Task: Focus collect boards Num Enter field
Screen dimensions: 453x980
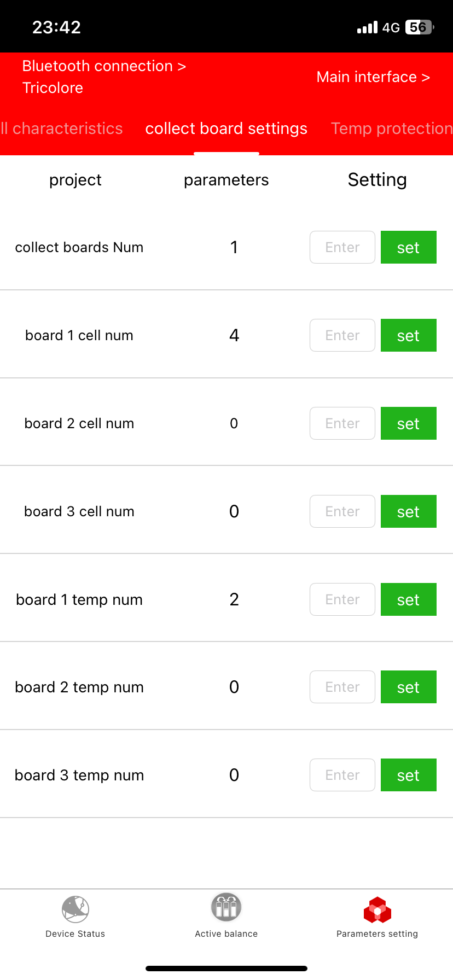Action: click(342, 247)
